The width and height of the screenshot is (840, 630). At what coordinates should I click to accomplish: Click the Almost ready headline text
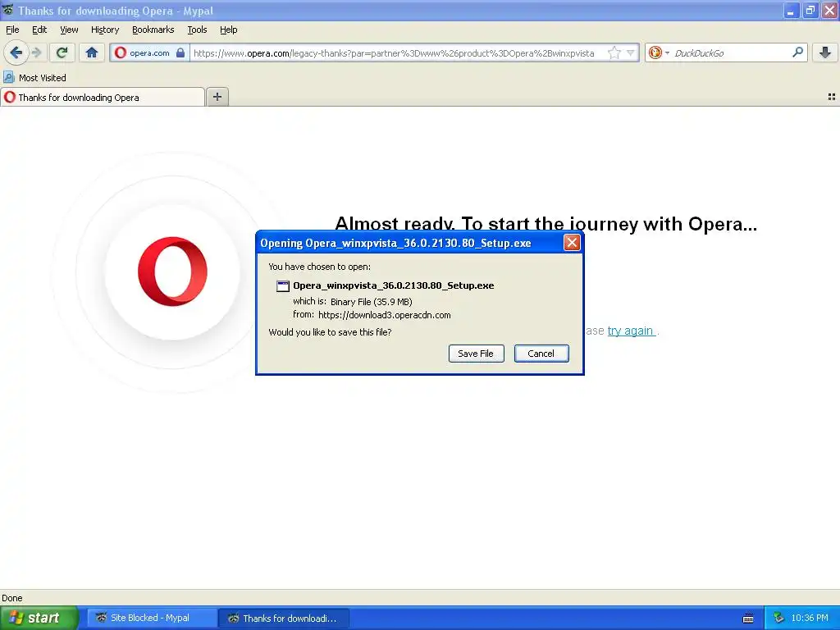[x=546, y=223]
